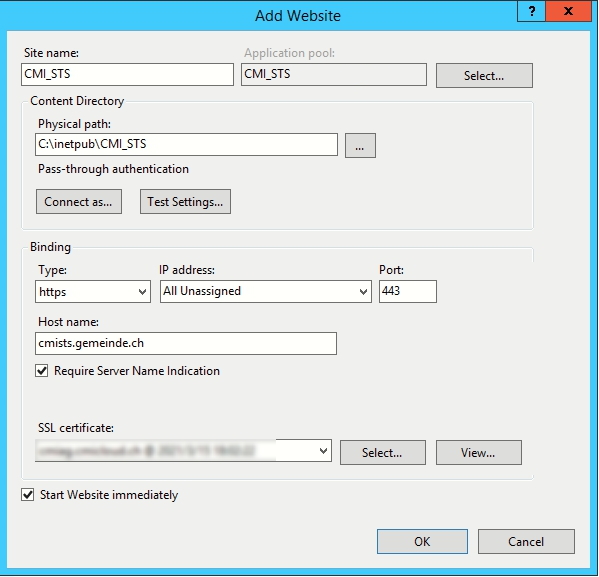The width and height of the screenshot is (599, 577).
Task: Toggle Start Website immediately checkbox
Action: point(28,495)
